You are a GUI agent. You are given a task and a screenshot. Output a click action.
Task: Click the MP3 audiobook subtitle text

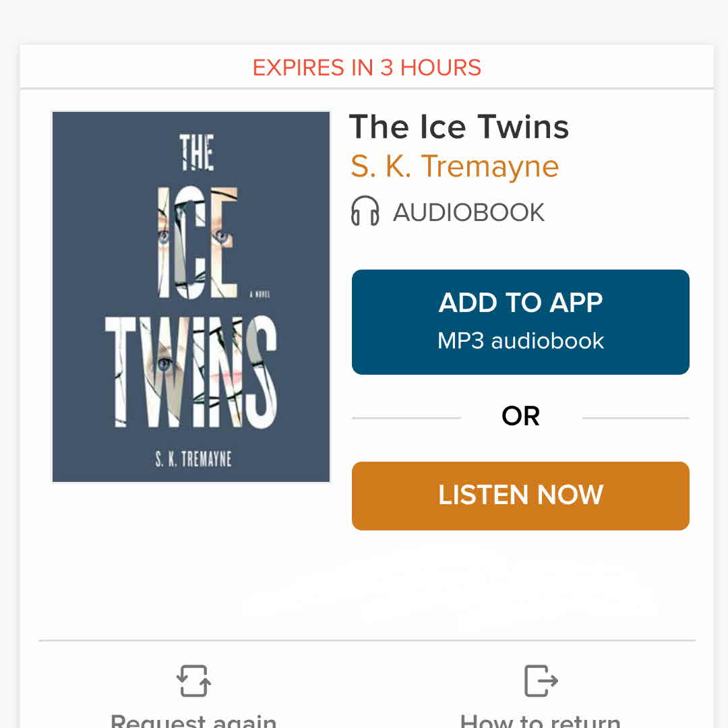click(520, 341)
